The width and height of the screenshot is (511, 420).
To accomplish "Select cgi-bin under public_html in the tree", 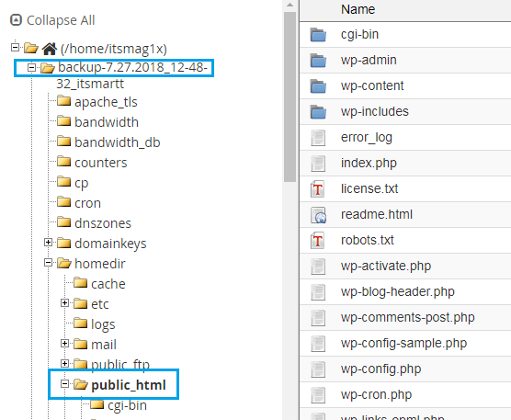I will point(127,405).
